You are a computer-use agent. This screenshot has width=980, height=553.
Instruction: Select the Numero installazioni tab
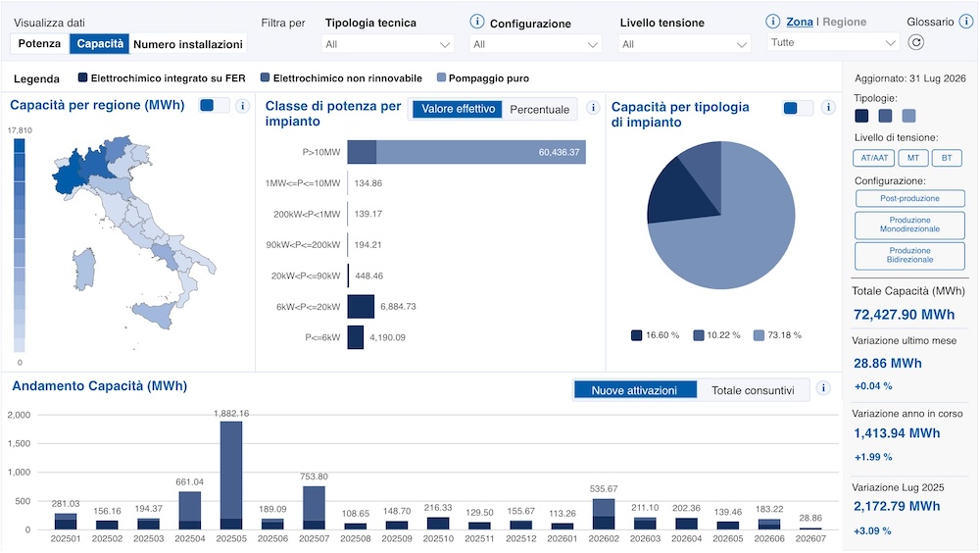(187, 44)
